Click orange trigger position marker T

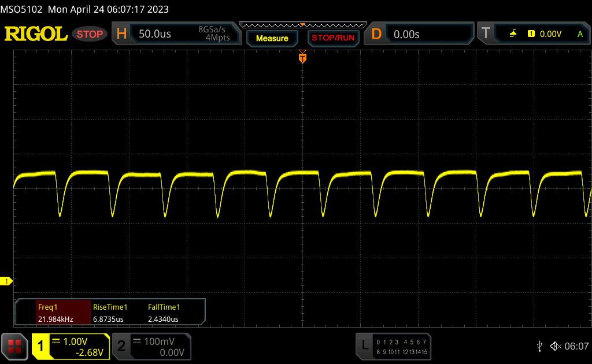[302, 58]
